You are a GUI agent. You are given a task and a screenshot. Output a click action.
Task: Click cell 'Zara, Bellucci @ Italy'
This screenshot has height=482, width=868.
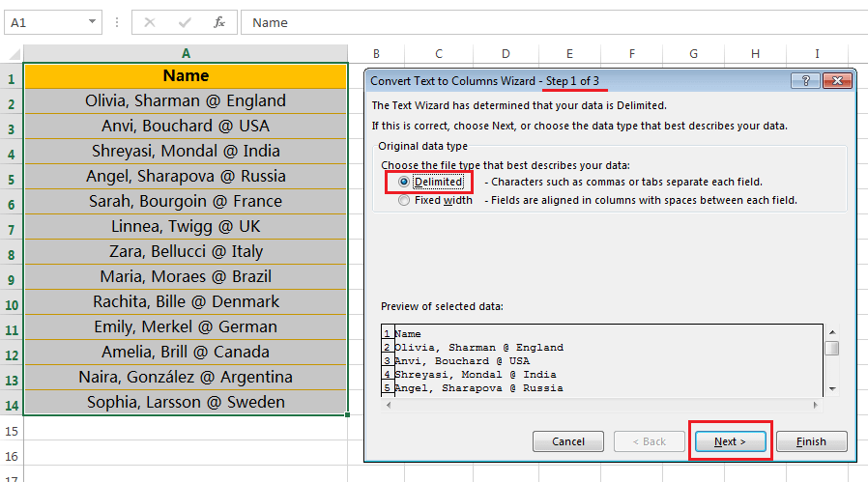[x=186, y=251]
